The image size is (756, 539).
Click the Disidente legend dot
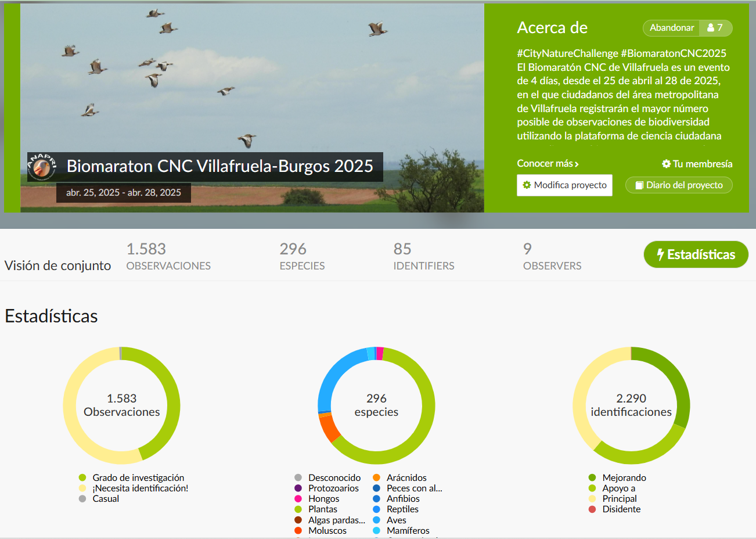592,509
